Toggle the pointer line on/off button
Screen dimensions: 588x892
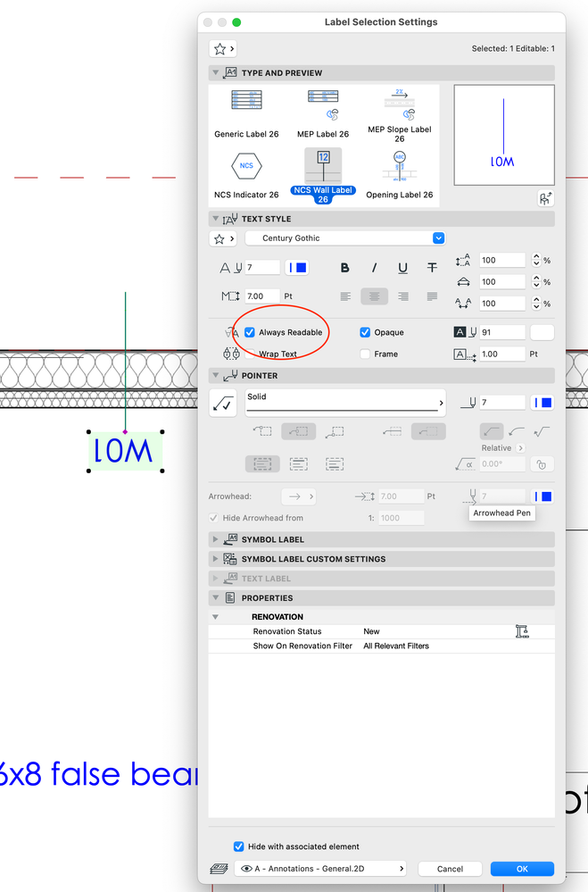coord(223,404)
